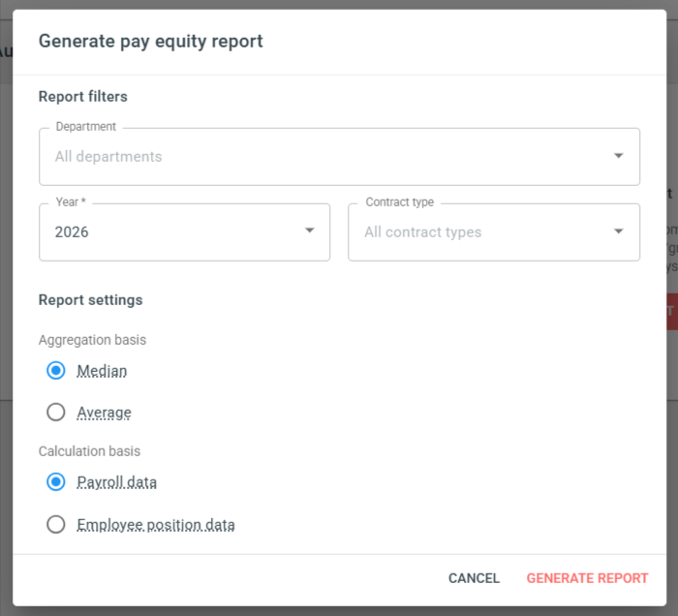Click the Generate pay equity report title

(x=150, y=42)
